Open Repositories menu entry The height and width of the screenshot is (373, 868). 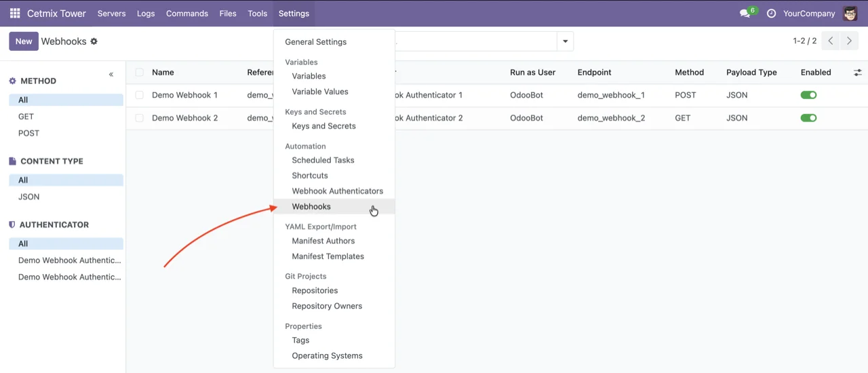[x=334, y=290]
